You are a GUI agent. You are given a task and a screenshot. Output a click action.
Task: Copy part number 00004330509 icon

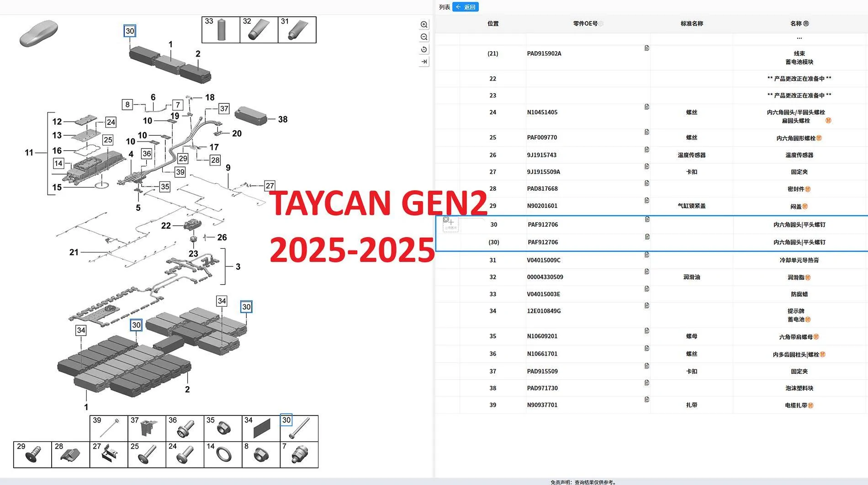point(647,272)
